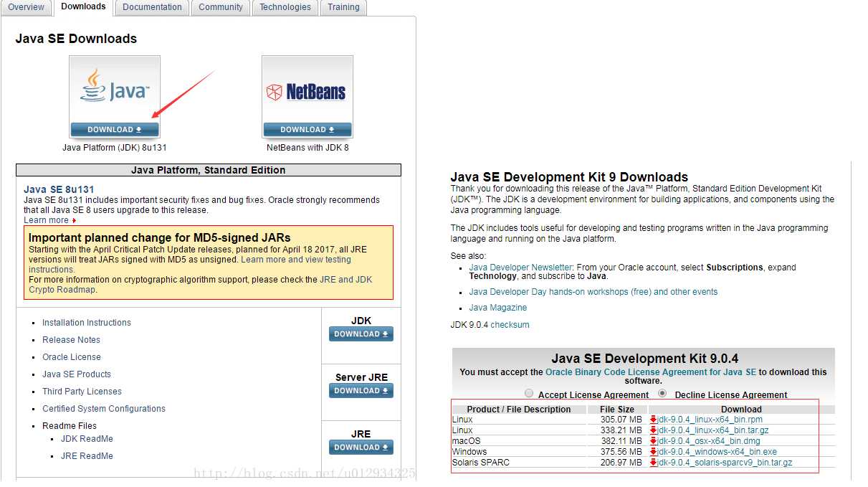Click the NetBeans with JDK 8 caption
Viewport: 868px width, 487px height.
[307, 148]
